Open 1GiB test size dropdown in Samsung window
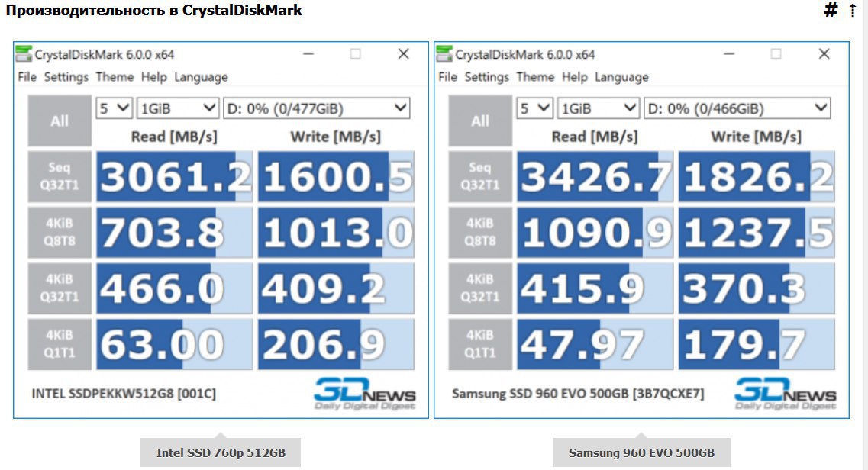This screenshot has height=470, width=868. (x=599, y=108)
